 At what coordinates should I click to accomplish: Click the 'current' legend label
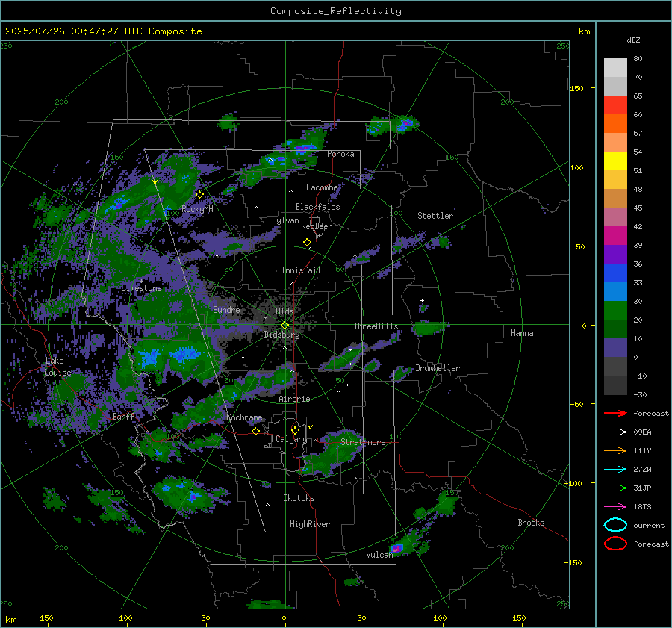coord(649,526)
